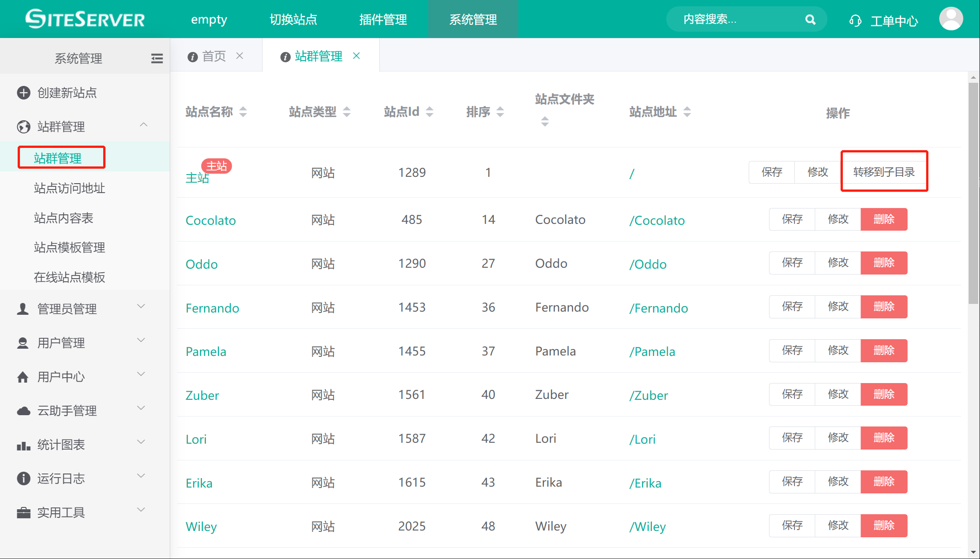Click the sidebar collapse hamburger icon
Image resolution: width=980 pixels, height=559 pixels.
(x=157, y=58)
